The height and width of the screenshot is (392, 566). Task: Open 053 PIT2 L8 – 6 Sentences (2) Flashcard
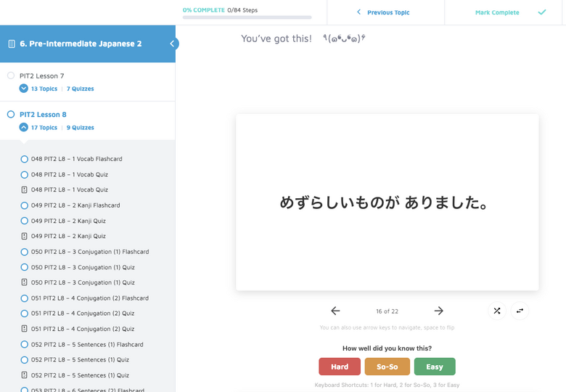tap(87, 390)
